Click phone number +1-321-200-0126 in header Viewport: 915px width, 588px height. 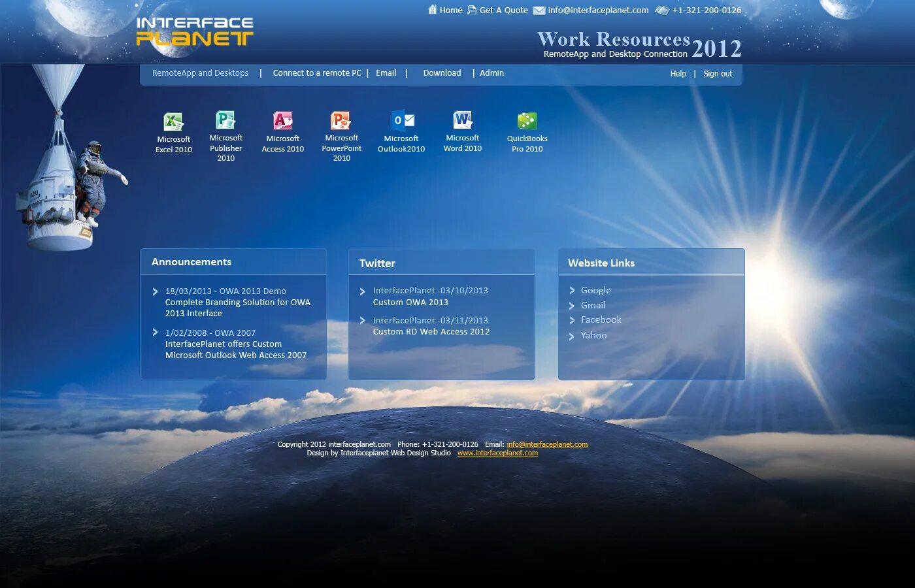(x=707, y=10)
